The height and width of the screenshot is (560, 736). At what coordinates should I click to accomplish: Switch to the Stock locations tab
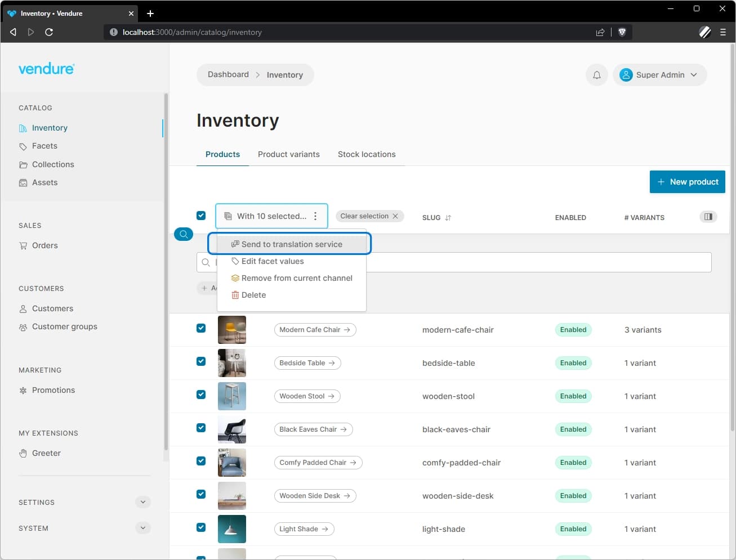click(x=367, y=154)
